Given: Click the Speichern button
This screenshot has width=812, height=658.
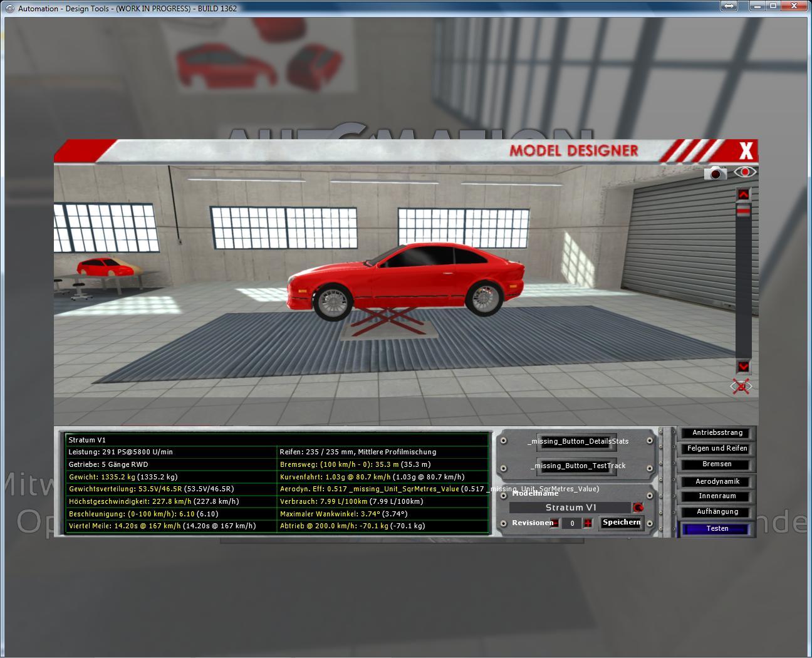Looking at the screenshot, I should [x=621, y=523].
